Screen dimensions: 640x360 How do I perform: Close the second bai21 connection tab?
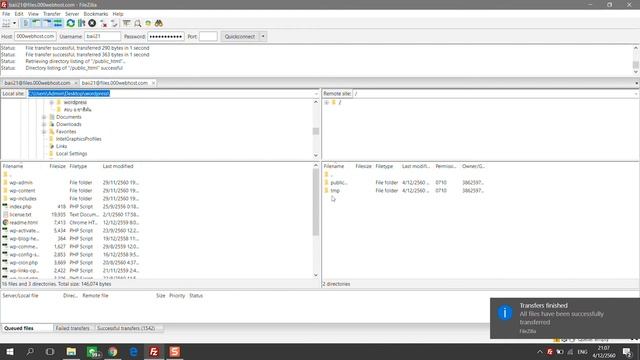(153, 83)
